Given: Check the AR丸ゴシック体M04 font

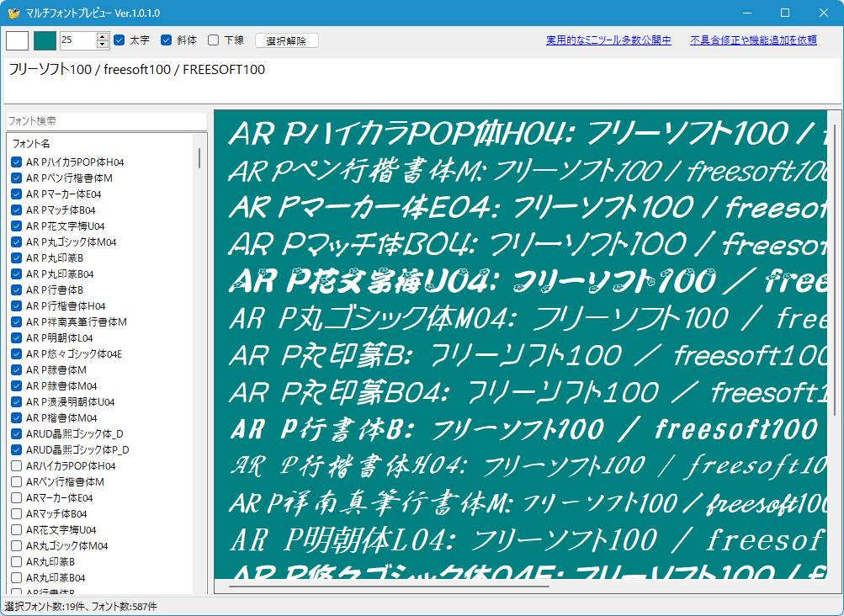Looking at the screenshot, I should (17, 546).
